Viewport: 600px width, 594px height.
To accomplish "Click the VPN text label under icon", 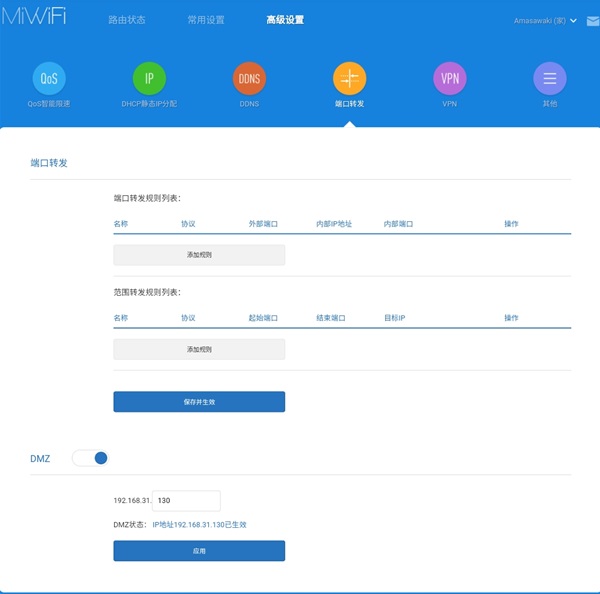I will click(x=449, y=103).
